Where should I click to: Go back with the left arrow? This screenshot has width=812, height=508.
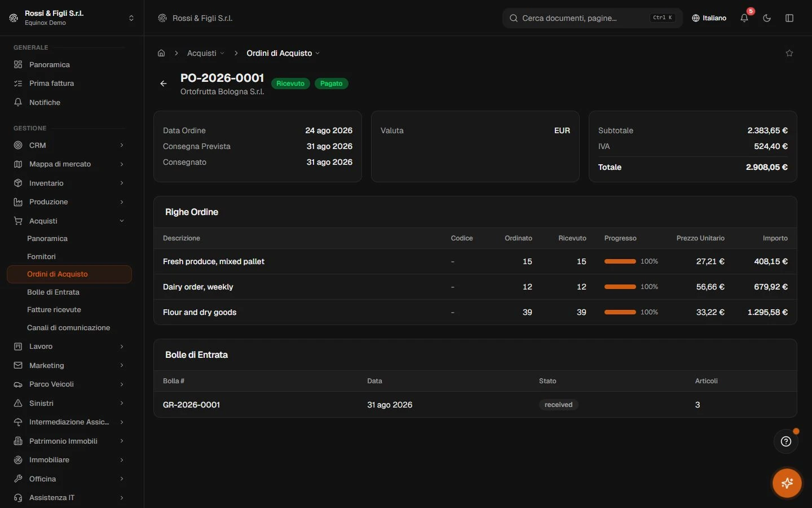click(164, 84)
